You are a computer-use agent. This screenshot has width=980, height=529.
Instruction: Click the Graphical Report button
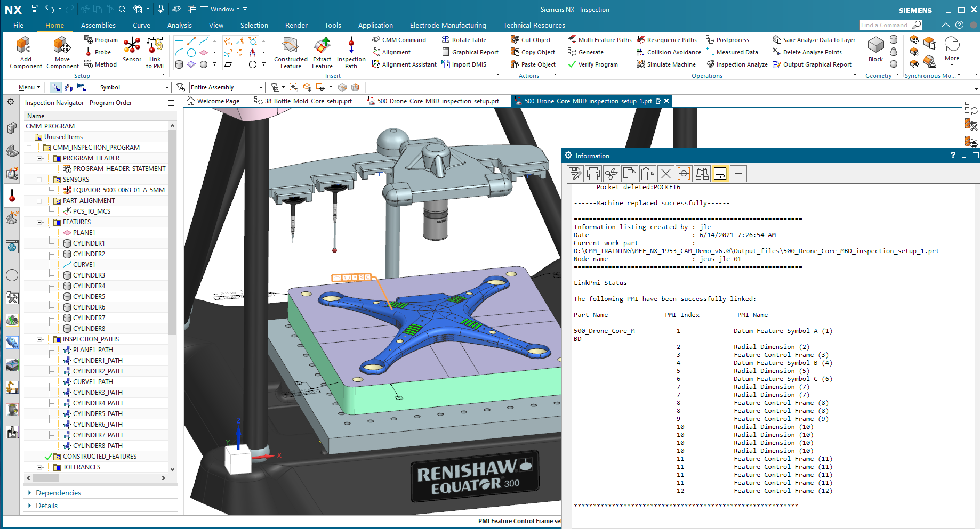coord(470,52)
